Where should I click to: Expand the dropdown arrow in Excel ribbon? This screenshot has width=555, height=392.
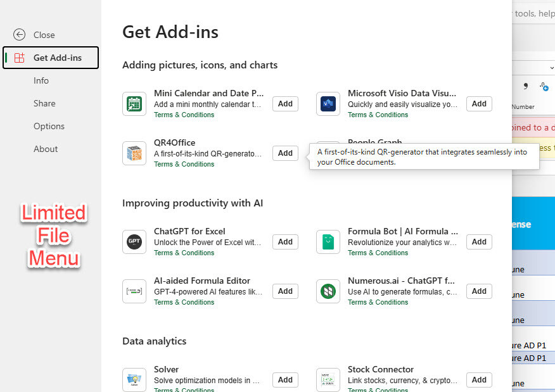(552, 68)
